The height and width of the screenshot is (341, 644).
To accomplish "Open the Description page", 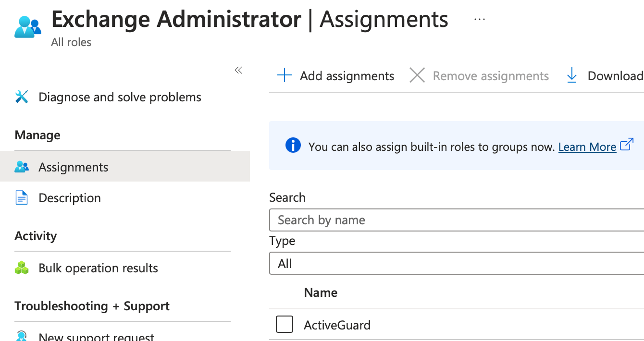I will coord(70,198).
